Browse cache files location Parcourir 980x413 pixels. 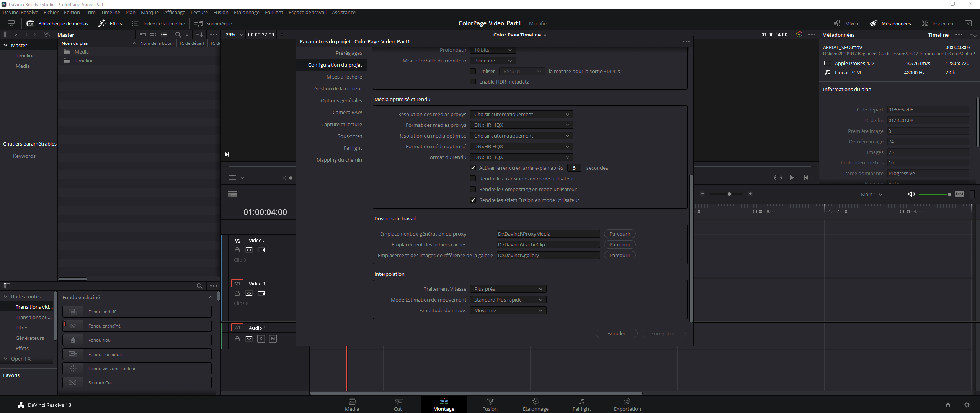click(x=620, y=244)
